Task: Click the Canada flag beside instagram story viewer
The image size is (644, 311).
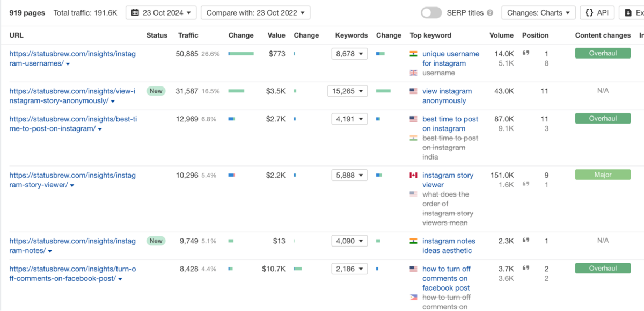Action: click(413, 176)
